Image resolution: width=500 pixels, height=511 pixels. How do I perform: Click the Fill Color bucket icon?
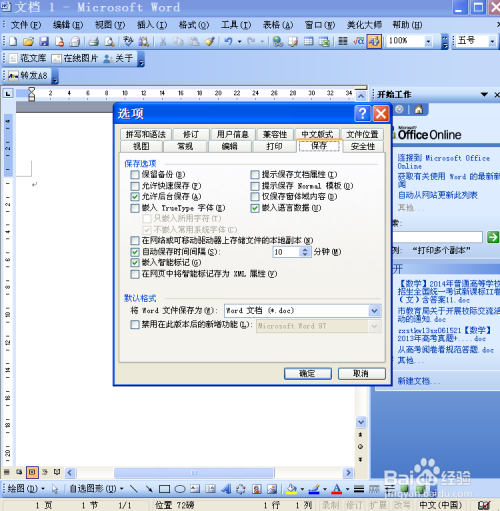pyautogui.click(x=292, y=489)
